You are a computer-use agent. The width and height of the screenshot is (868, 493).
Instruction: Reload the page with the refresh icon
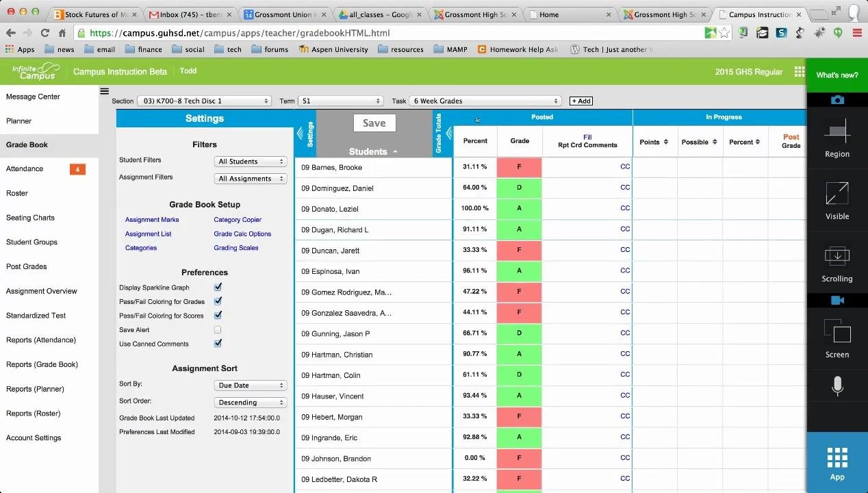point(44,32)
